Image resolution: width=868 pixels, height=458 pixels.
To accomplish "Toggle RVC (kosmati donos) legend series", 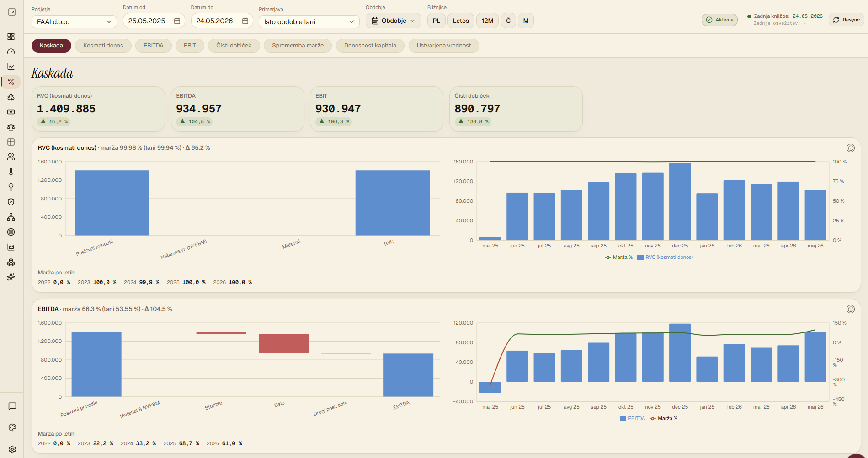I will coord(665,258).
